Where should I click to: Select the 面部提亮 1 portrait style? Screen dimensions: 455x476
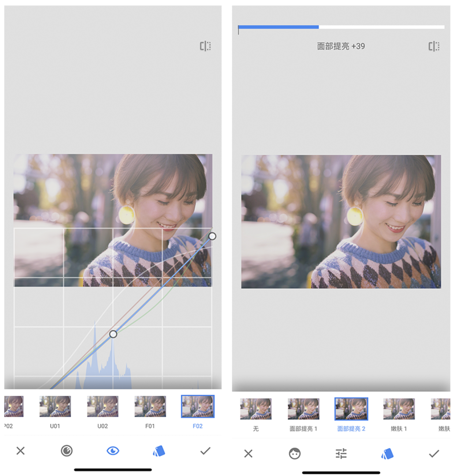coord(303,409)
